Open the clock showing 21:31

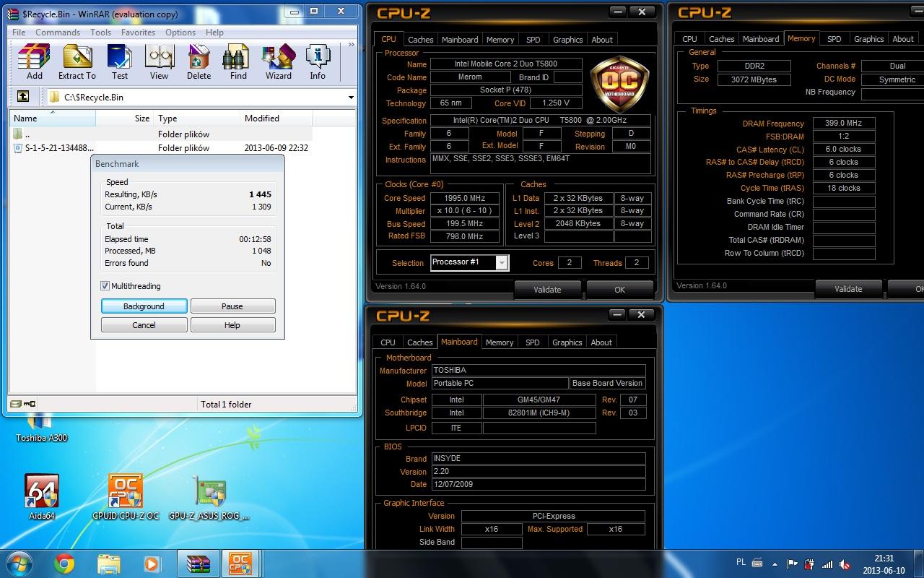click(884, 564)
